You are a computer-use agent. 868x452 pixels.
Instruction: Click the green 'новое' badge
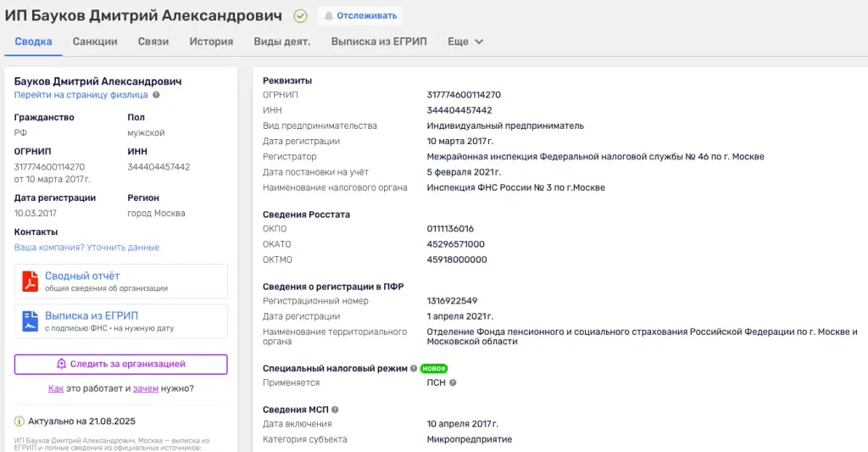click(x=433, y=368)
